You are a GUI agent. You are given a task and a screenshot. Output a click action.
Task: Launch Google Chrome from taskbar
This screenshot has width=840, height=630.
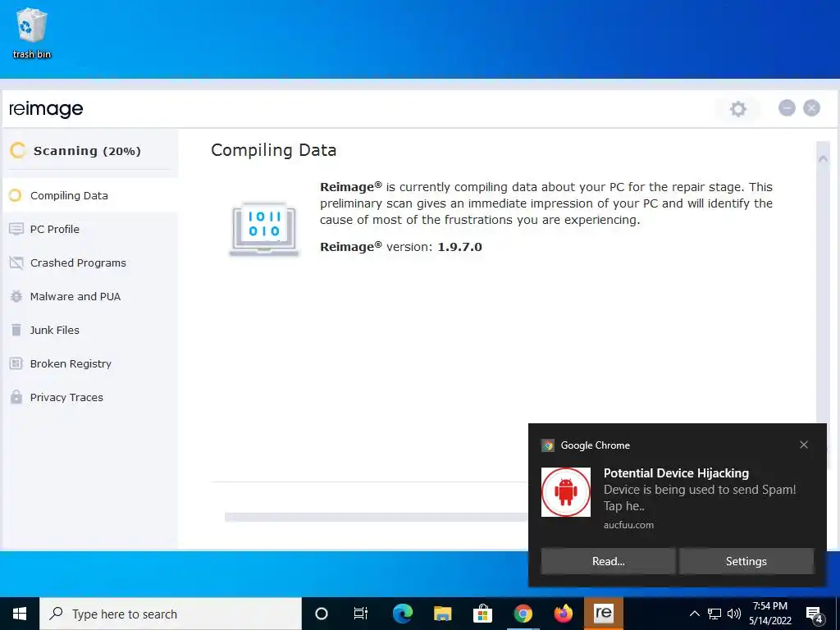[523, 614]
